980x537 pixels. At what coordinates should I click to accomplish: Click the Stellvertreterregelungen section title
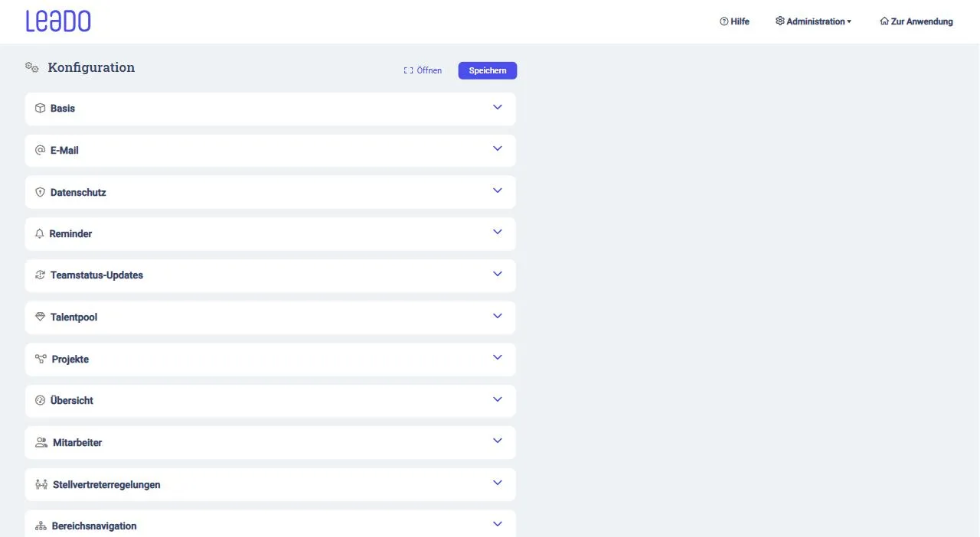tap(106, 485)
